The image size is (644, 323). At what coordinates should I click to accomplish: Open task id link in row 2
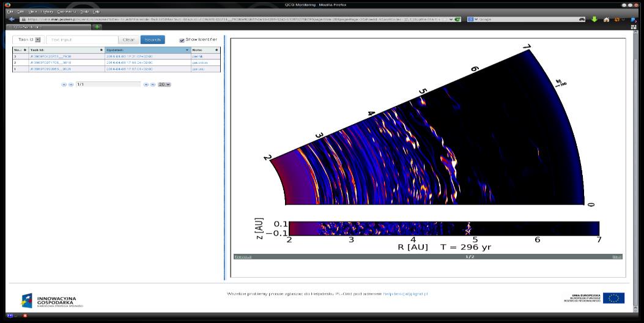coord(51,62)
